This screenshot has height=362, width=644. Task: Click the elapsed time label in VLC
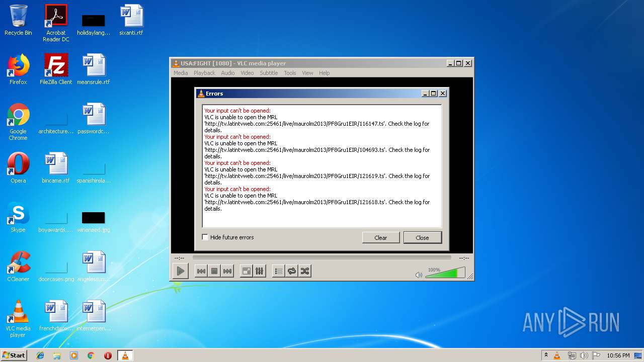(x=180, y=258)
